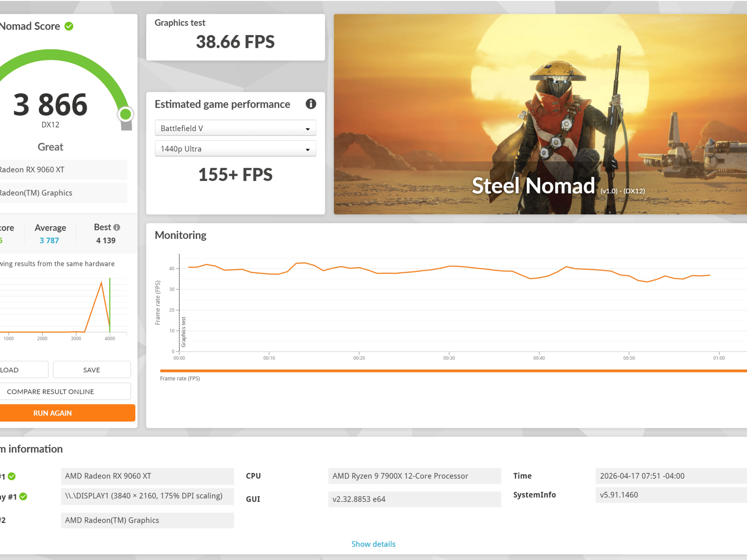Click the Steel Nomad title text on image
The height and width of the screenshot is (560, 747).
(x=533, y=186)
